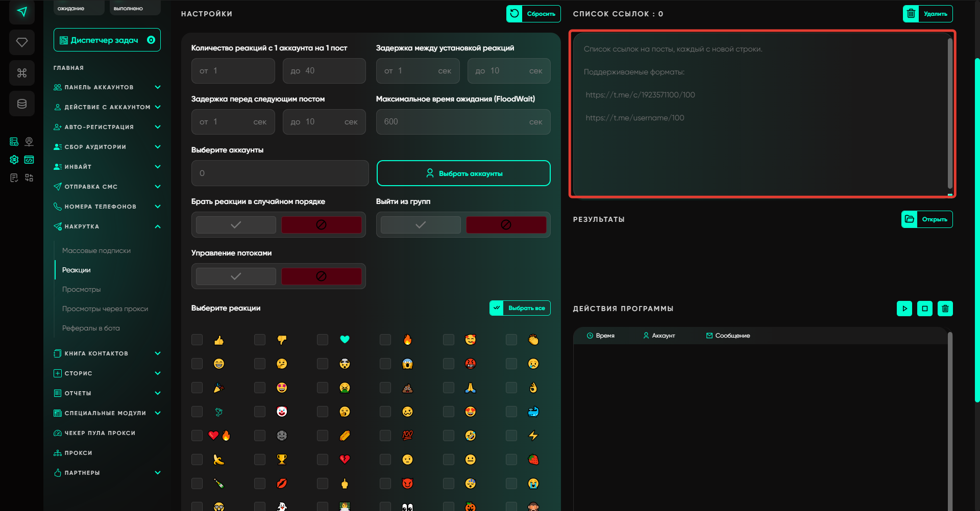Enable the fire emoji reaction checkbox
Screen dimensions: 980x511
tap(385, 340)
